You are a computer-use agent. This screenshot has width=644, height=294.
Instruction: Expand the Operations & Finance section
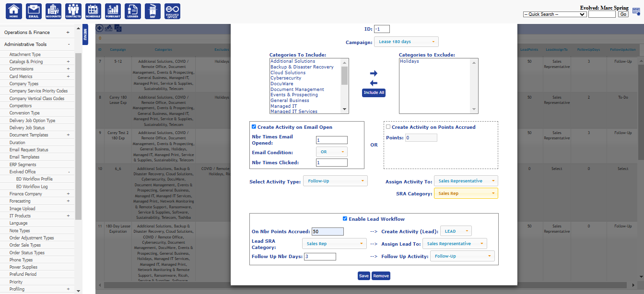pyautogui.click(x=68, y=33)
